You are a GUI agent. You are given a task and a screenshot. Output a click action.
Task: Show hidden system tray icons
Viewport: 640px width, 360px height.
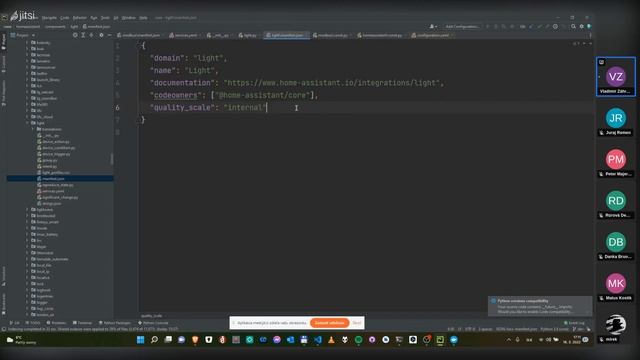[x=509, y=340]
